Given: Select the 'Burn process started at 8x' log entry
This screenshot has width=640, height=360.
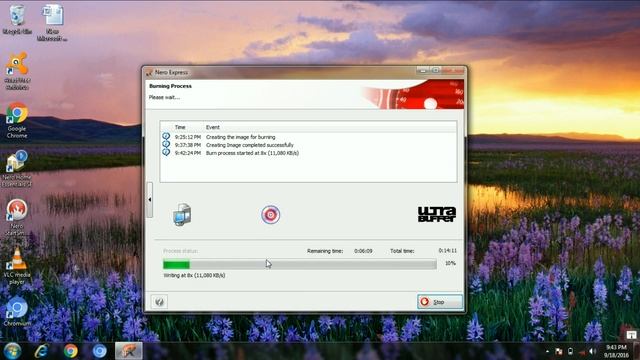Looking at the screenshot, I should (x=252, y=153).
